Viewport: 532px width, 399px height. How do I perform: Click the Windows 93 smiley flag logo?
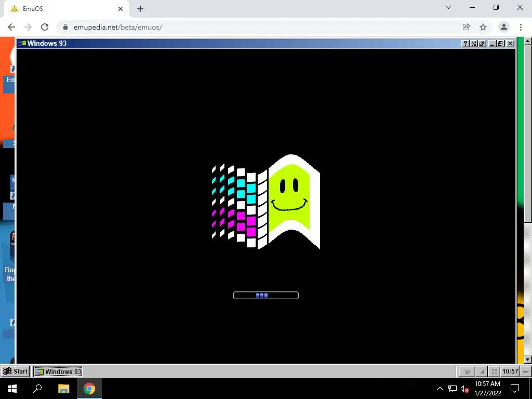tap(265, 202)
